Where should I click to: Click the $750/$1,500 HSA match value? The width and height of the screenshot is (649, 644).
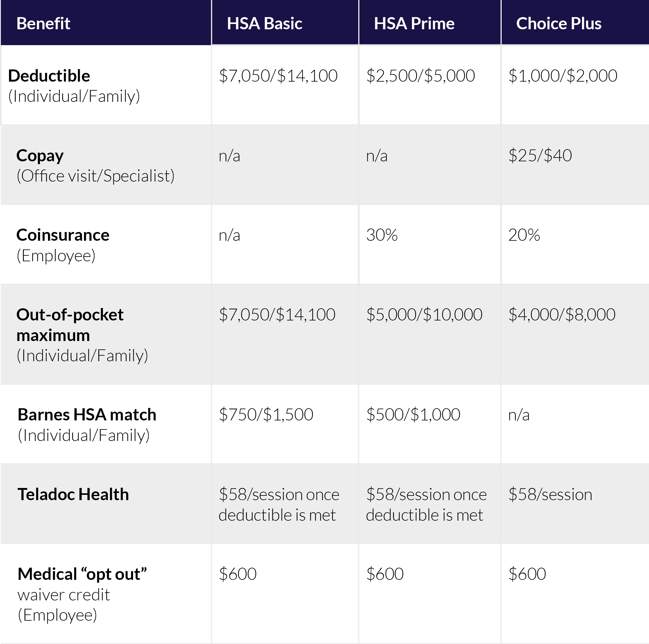pyautogui.click(x=266, y=415)
